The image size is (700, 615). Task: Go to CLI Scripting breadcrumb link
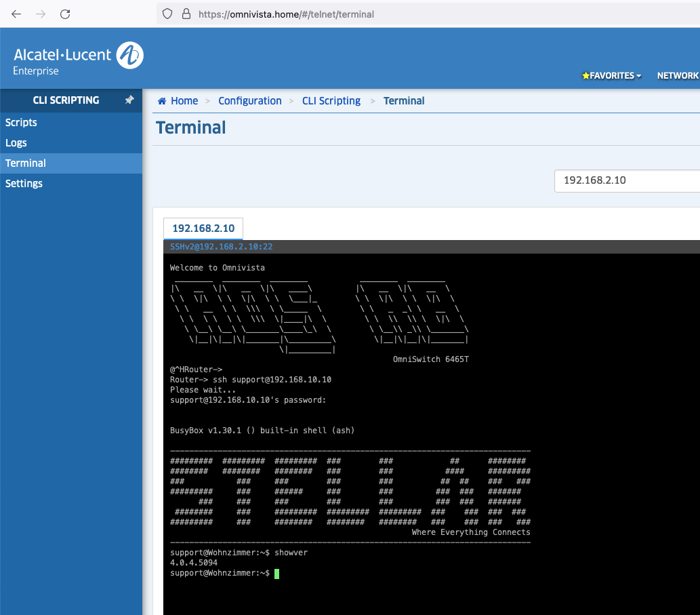[x=331, y=101]
